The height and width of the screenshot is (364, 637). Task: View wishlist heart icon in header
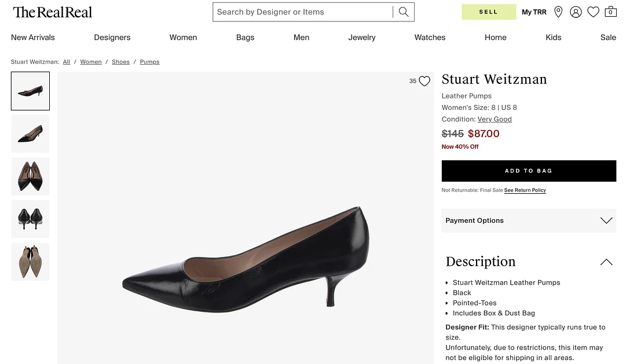coord(593,12)
